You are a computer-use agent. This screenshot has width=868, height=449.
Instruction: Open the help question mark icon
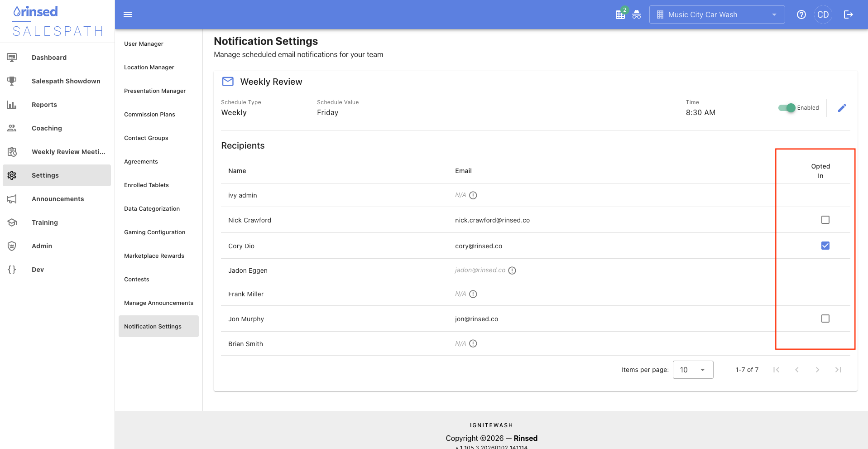point(801,14)
